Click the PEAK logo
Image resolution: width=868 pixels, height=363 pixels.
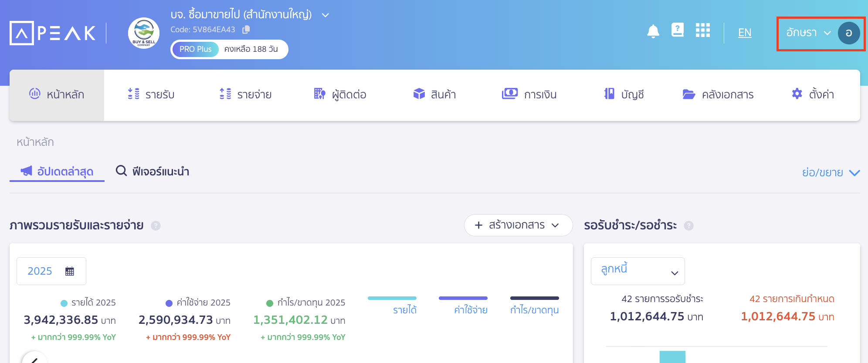pyautogui.click(x=53, y=33)
